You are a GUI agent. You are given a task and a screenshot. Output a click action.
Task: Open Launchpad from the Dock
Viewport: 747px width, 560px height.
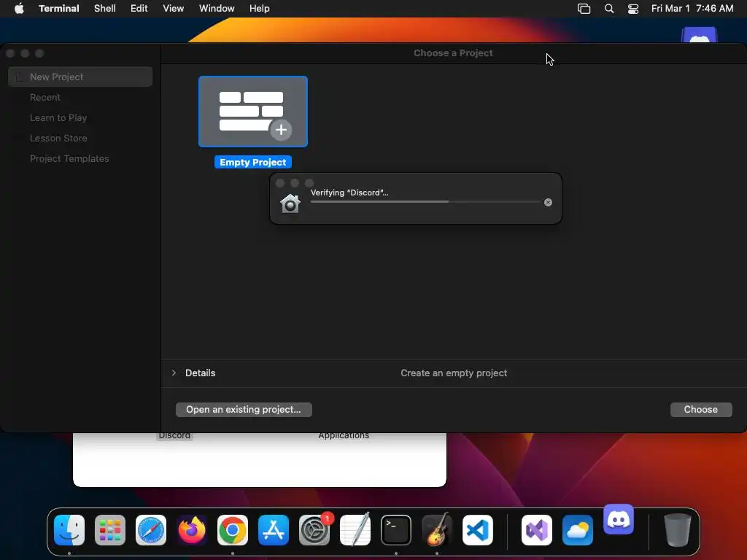(110, 530)
